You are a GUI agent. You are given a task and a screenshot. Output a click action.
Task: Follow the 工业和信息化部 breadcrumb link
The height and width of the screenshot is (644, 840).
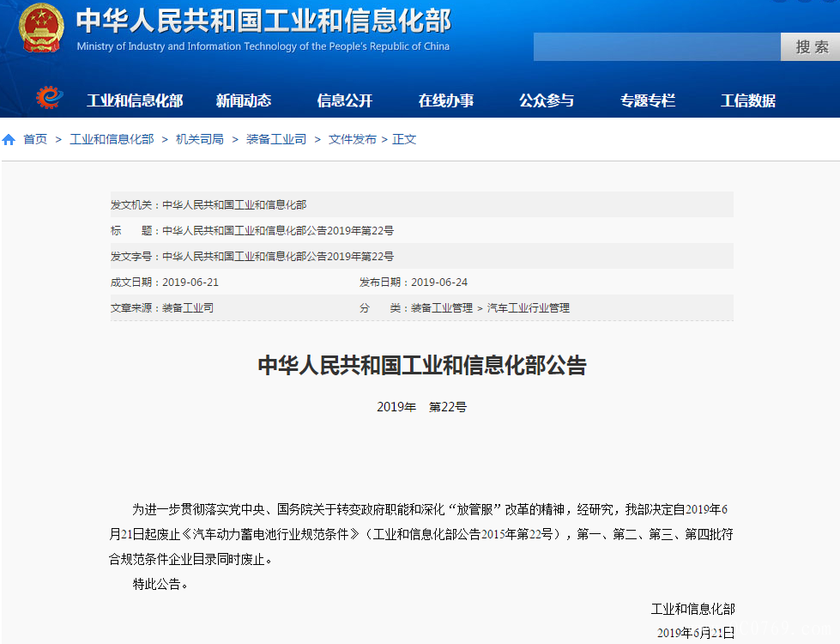pyautogui.click(x=112, y=139)
